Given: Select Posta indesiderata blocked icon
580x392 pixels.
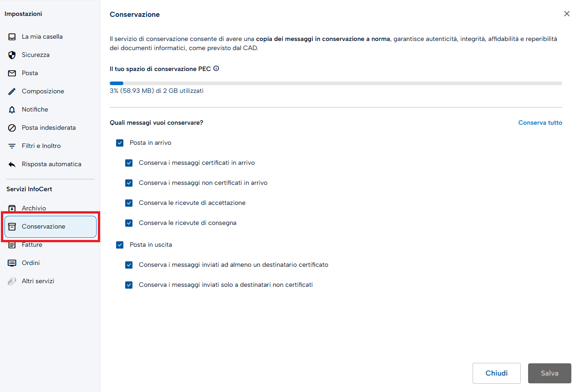Looking at the screenshot, I should coord(12,128).
